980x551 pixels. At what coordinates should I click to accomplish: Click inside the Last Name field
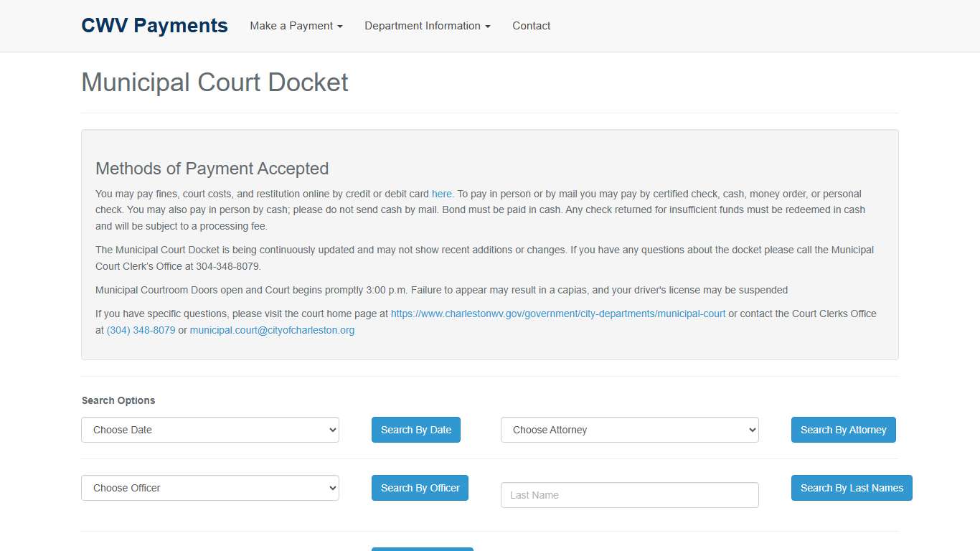(629, 495)
